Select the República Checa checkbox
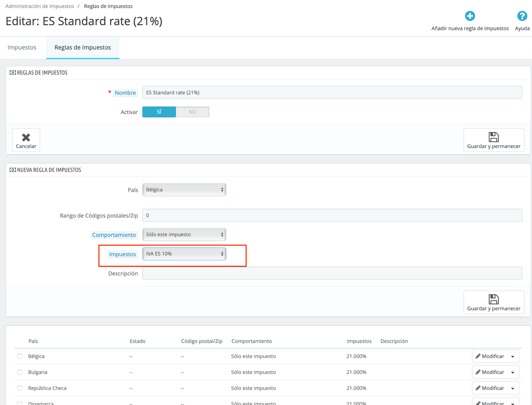This screenshot has height=405, width=532. pos(20,388)
